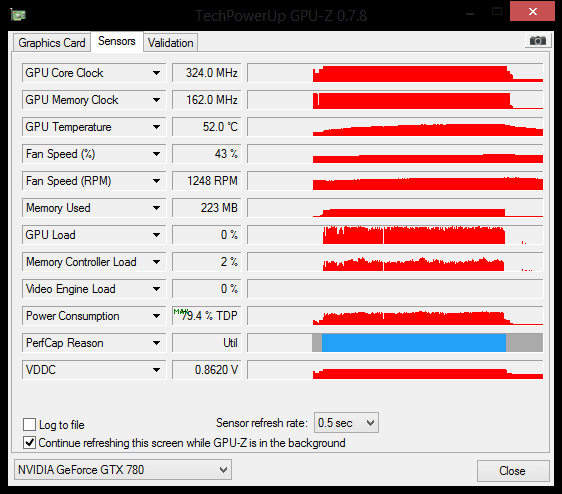Click the Close button

[513, 471]
